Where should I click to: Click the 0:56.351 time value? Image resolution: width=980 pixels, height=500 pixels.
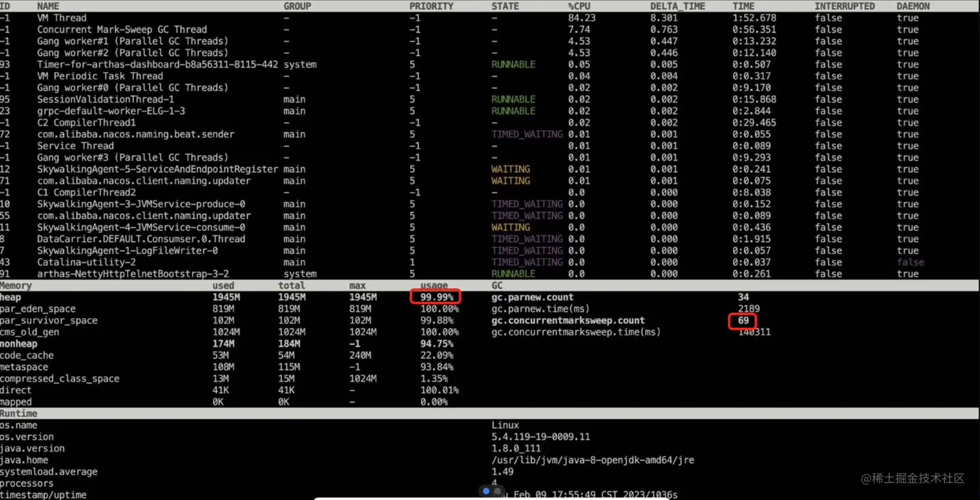click(754, 29)
